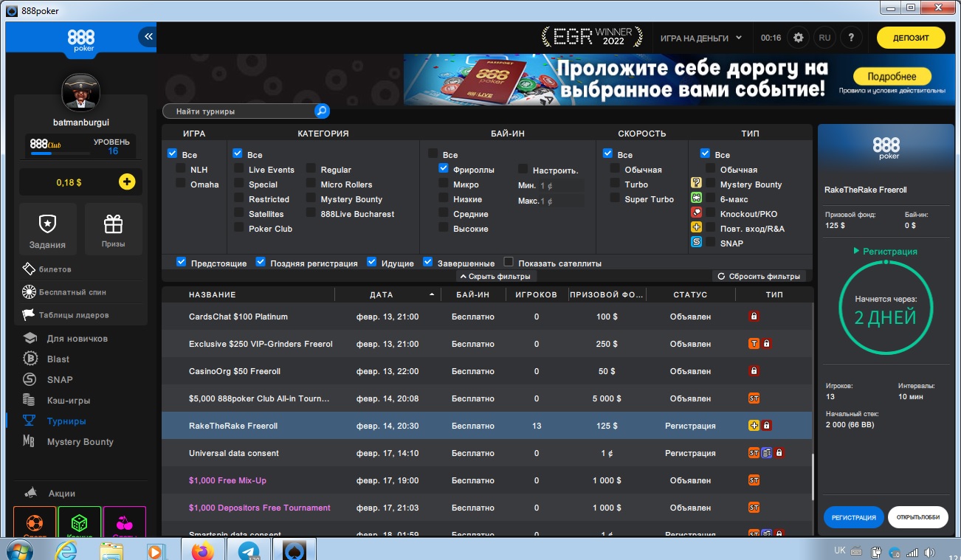Click ST icon on $1,000 Free Mix-Up row
This screenshot has height=560, width=961.
(754, 480)
